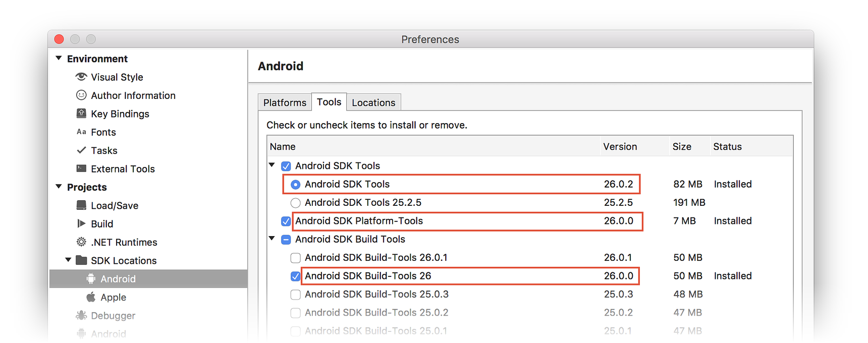Uncheck Android SDK Platform-Tools checkbox
The width and height of the screenshot is (868, 343).
tap(286, 221)
